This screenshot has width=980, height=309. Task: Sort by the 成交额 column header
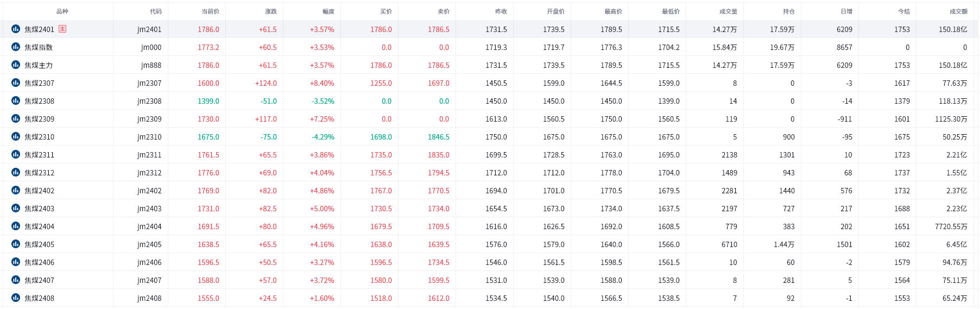pos(958,11)
